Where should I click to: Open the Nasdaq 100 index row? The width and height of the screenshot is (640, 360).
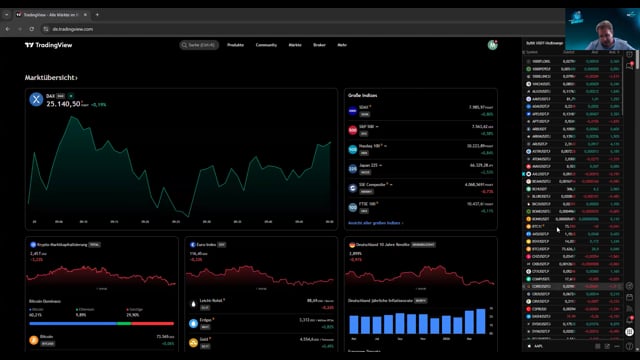click(x=421, y=149)
